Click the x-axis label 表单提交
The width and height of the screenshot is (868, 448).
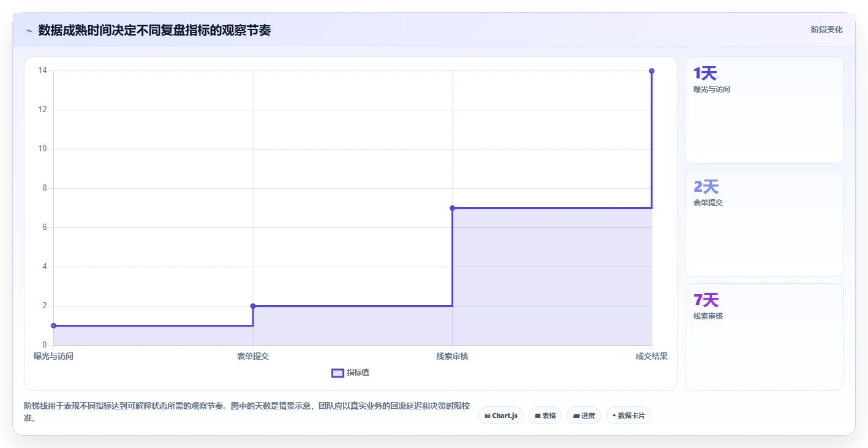(253, 356)
